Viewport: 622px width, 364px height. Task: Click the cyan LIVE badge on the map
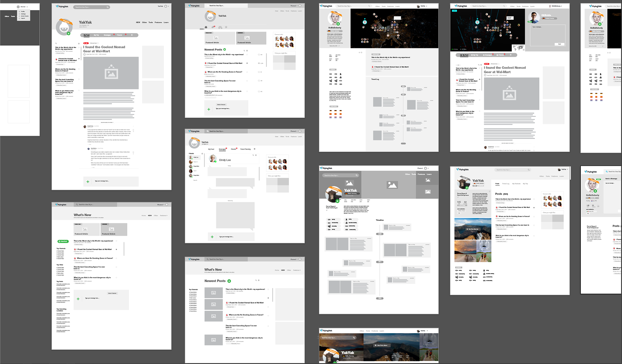[x=454, y=11]
